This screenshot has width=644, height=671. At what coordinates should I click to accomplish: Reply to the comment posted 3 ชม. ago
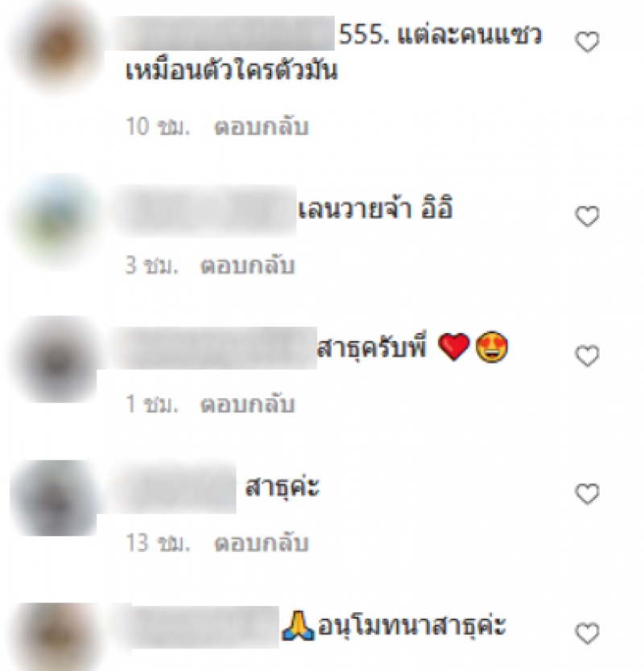click(x=247, y=266)
